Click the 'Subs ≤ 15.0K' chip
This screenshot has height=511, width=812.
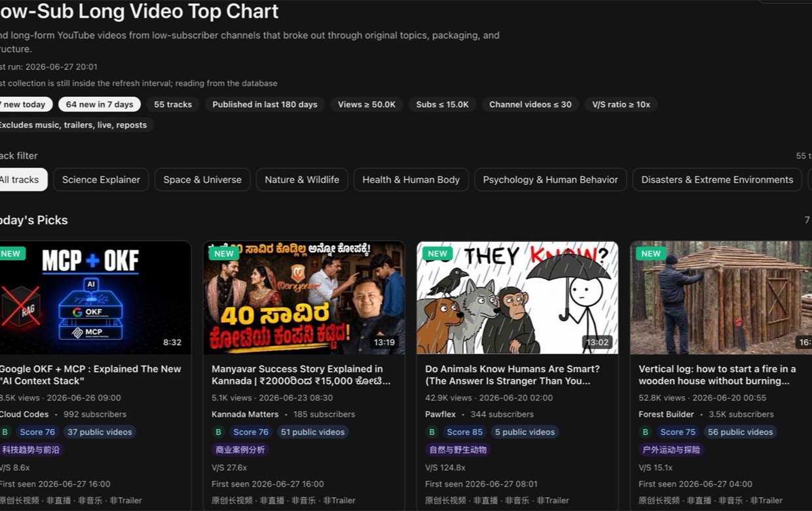coord(443,104)
